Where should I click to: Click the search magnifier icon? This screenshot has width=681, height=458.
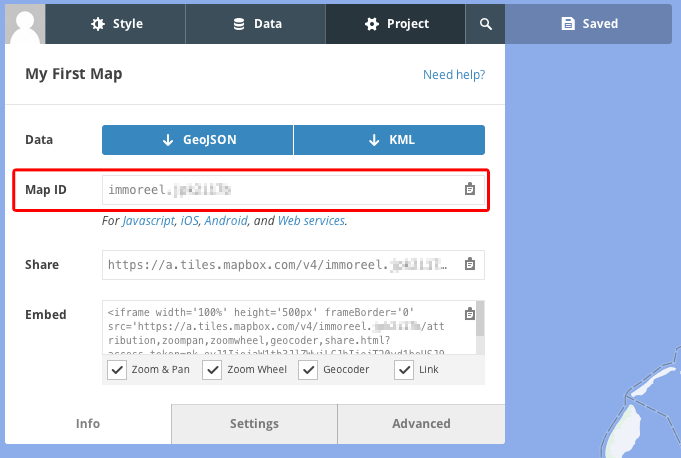pyautogui.click(x=486, y=24)
